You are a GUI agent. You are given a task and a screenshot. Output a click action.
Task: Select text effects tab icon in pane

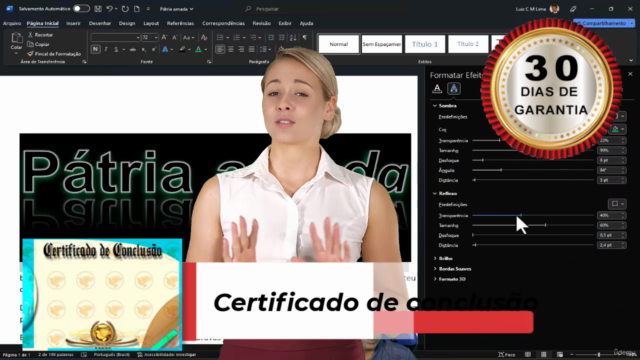(453, 89)
